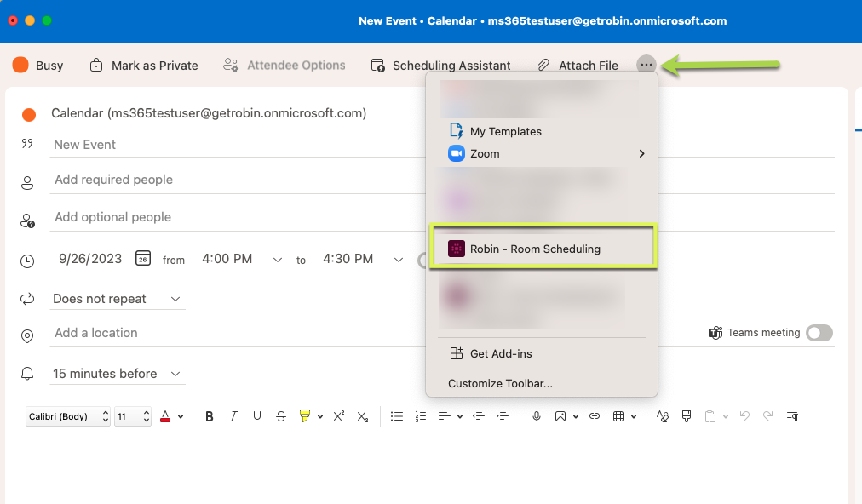Image resolution: width=862 pixels, height=504 pixels.
Task: Toggle subscript formatting
Action: point(362,417)
